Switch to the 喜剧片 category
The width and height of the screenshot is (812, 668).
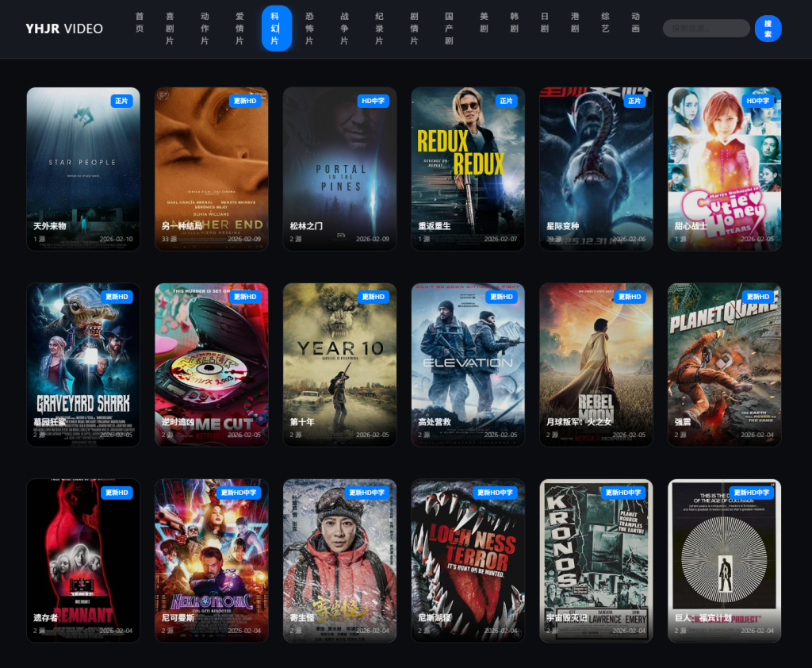[x=170, y=29]
